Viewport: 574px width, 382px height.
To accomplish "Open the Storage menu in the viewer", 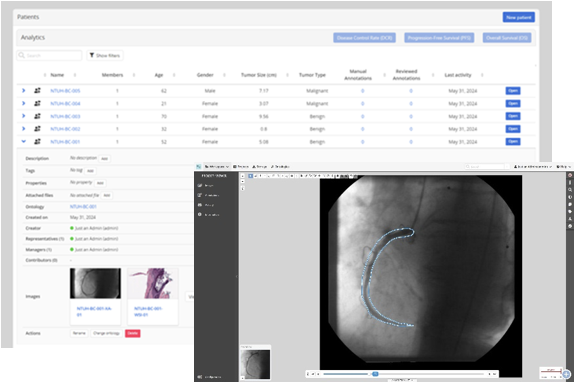I will (x=260, y=166).
